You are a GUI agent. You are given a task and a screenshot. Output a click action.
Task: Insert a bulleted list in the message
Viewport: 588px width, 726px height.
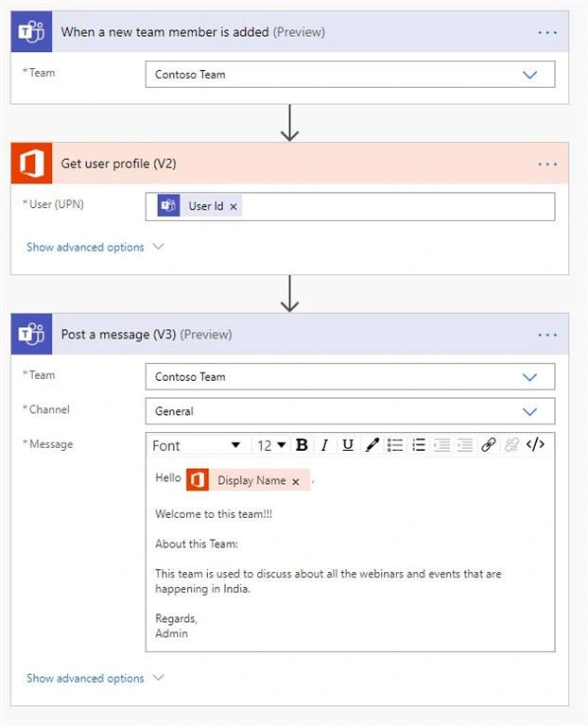tap(395, 445)
